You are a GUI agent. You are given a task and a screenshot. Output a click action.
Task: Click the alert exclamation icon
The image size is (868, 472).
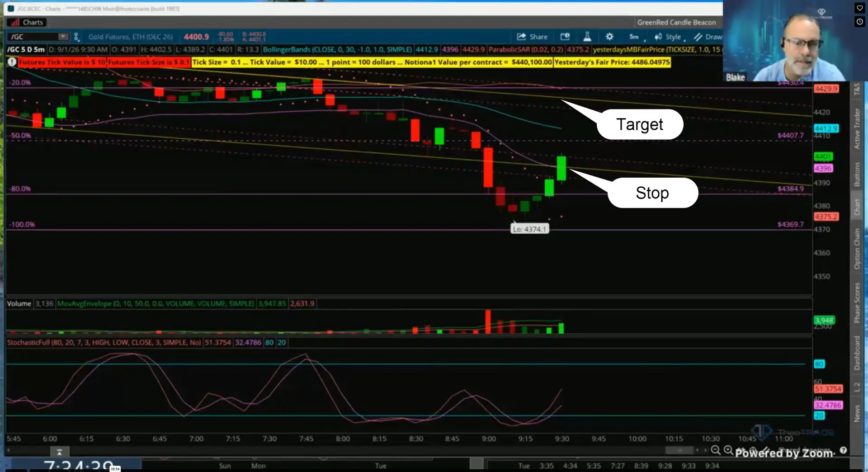point(12,62)
